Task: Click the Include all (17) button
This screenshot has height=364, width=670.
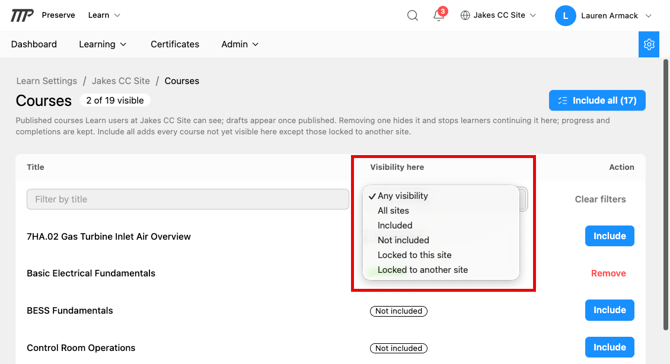Action: [x=597, y=100]
